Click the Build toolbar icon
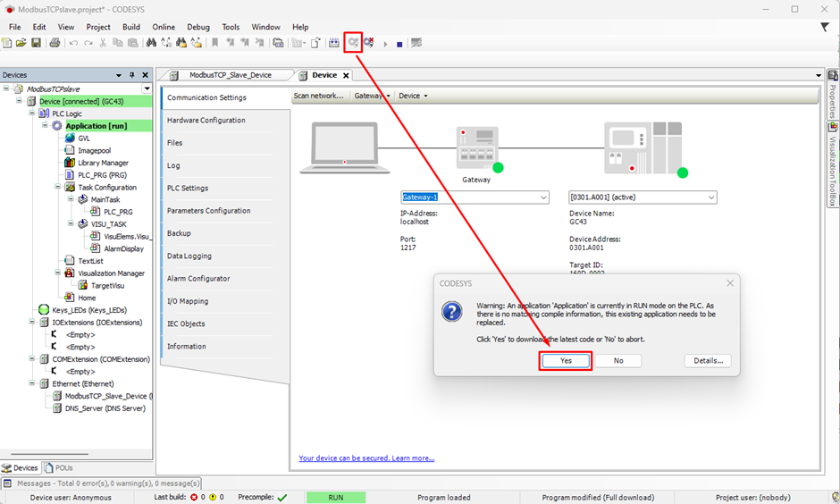Image resolution: width=840 pixels, height=504 pixels. tap(333, 43)
